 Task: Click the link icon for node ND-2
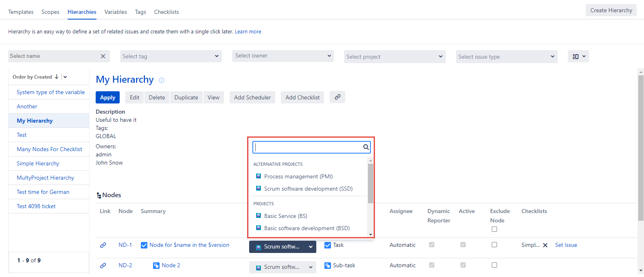point(103,266)
